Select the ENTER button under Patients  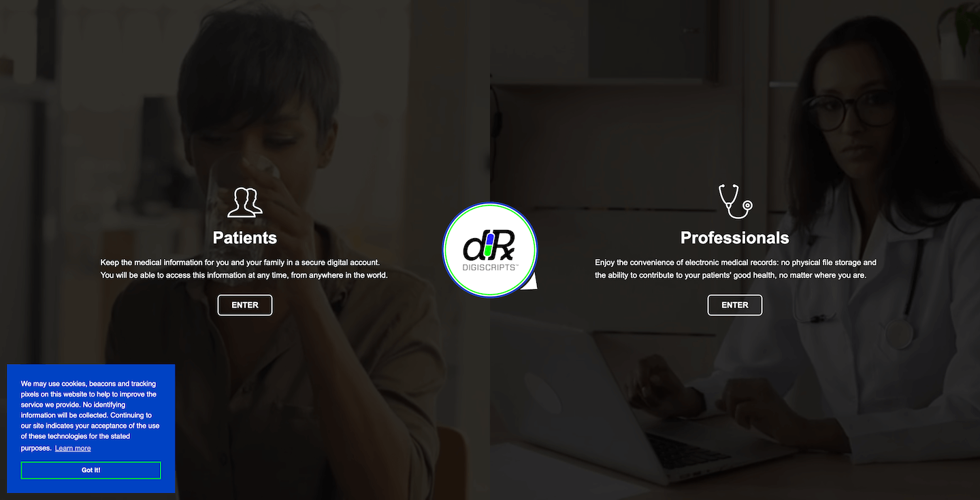[245, 305]
